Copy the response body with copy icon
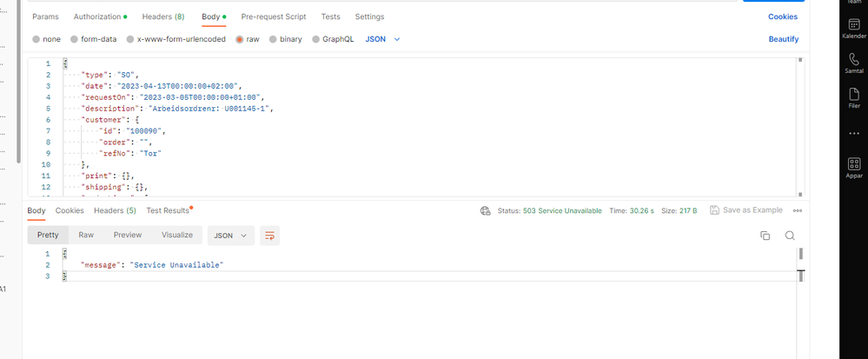 pyautogui.click(x=765, y=236)
